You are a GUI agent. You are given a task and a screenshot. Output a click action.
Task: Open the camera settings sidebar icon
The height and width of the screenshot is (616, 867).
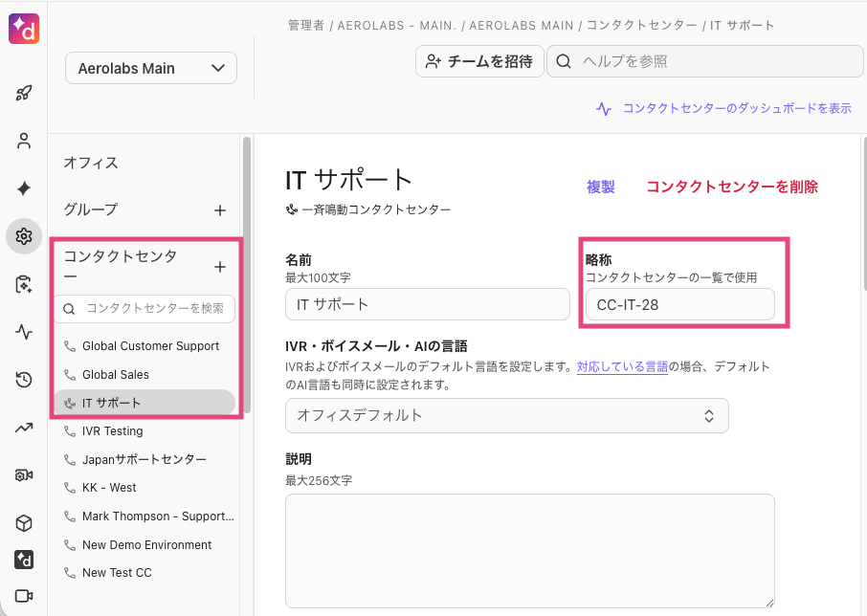pyautogui.click(x=24, y=475)
